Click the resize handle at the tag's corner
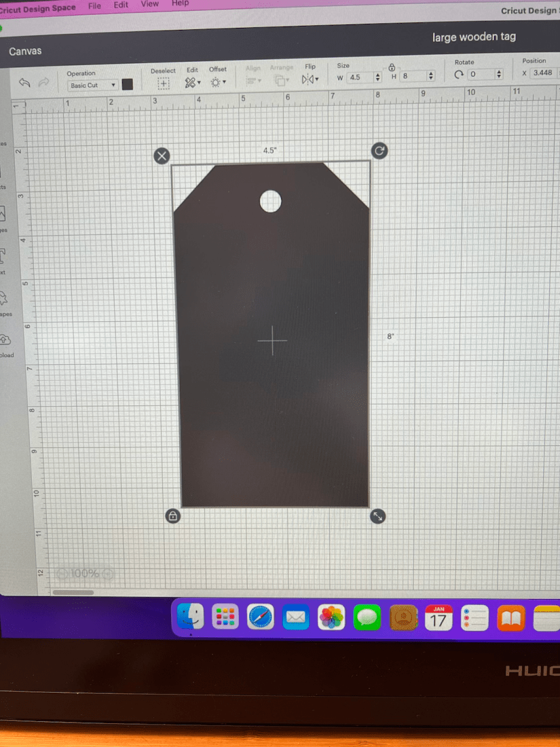 (x=379, y=517)
